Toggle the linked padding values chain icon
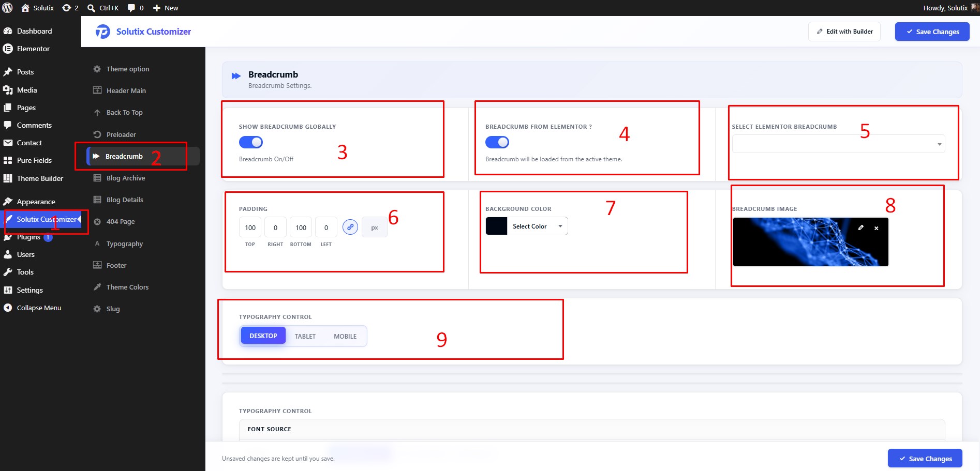Screen dimensions: 980x471 350,227
